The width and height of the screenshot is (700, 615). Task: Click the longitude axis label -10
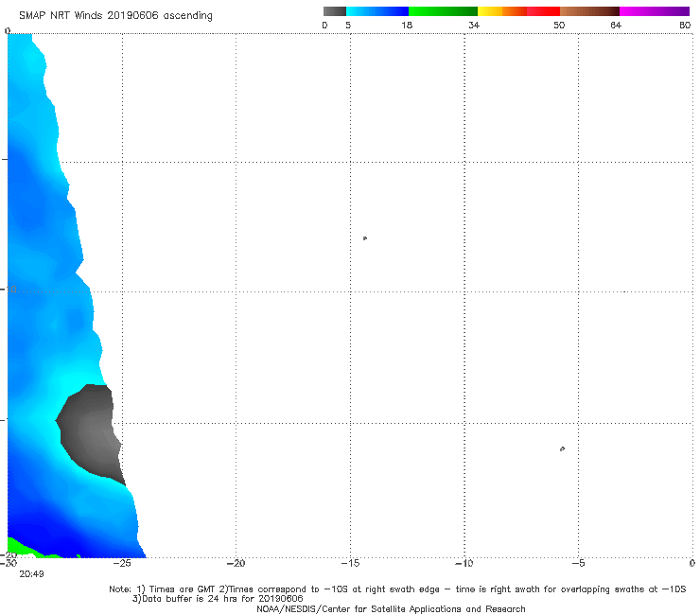(464, 563)
